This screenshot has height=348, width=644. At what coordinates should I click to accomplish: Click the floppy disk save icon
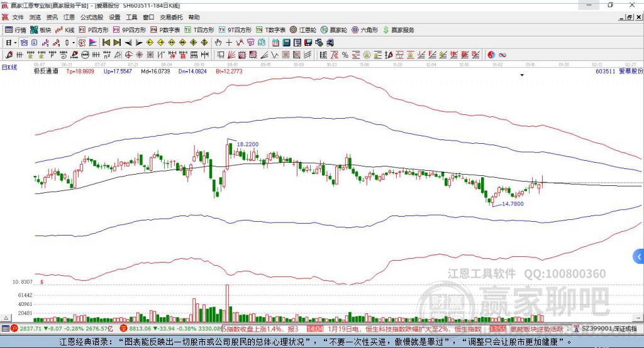coord(308,43)
